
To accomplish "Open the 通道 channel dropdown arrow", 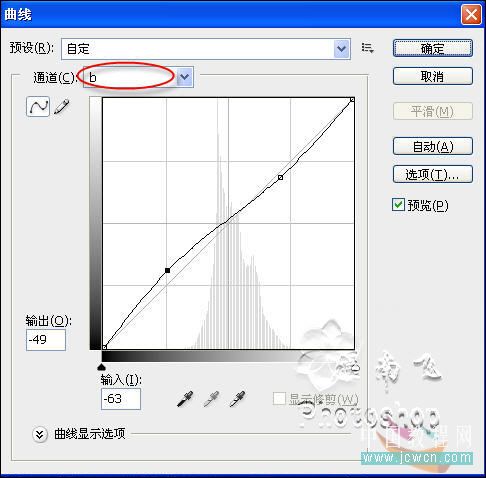I will [x=184, y=77].
